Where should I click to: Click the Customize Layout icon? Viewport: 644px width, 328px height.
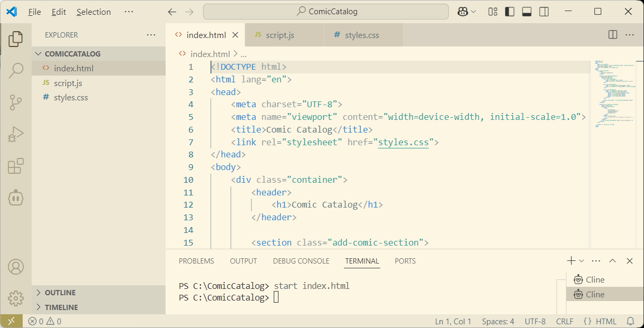coord(492,11)
